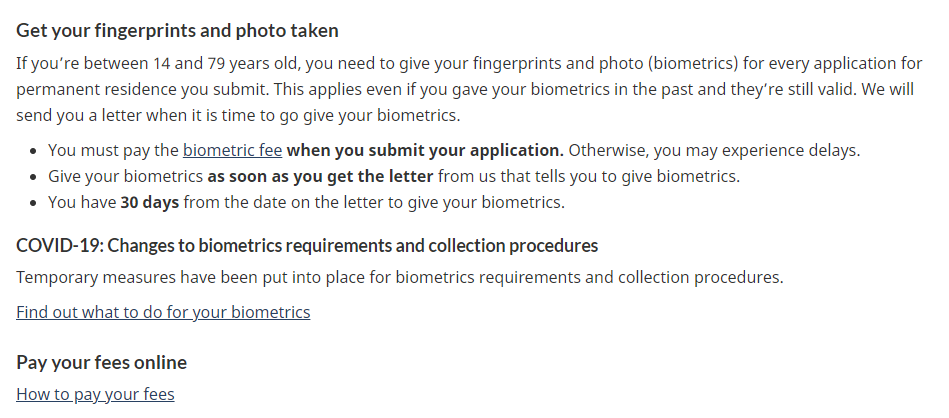The height and width of the screenshot is (418, 949).
Task: Click the bold "when you submit your application." text
Action: pyautogui.click(x=425, y=151)
